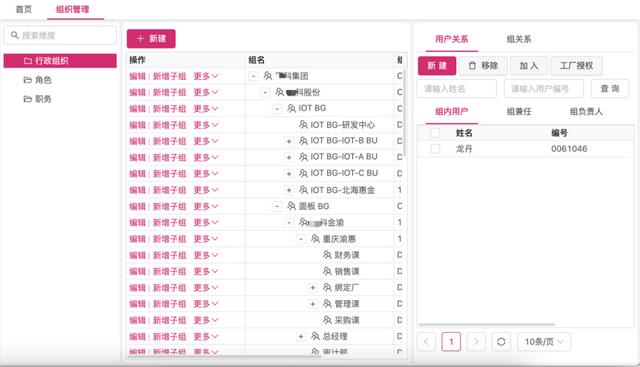This screenshot has width=640, height=367.
Task: Collapse the IOT BG node
Action: pyautogui.click(x=277, y=109)
